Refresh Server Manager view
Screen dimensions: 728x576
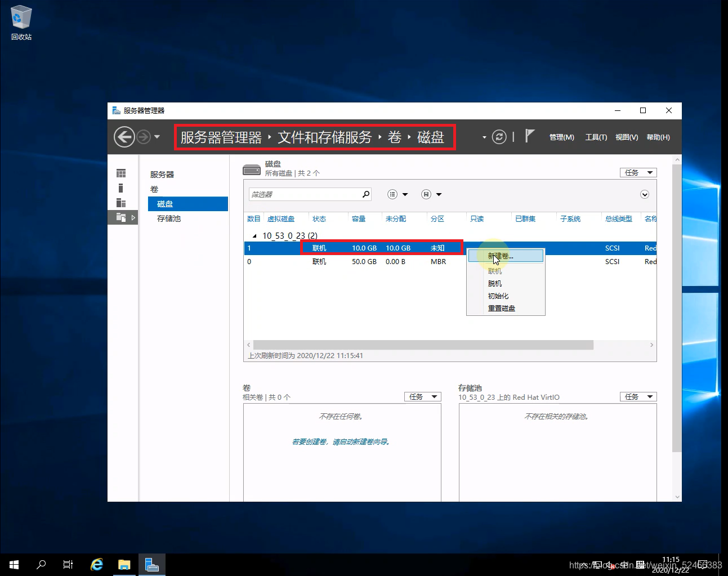[499, 137]
